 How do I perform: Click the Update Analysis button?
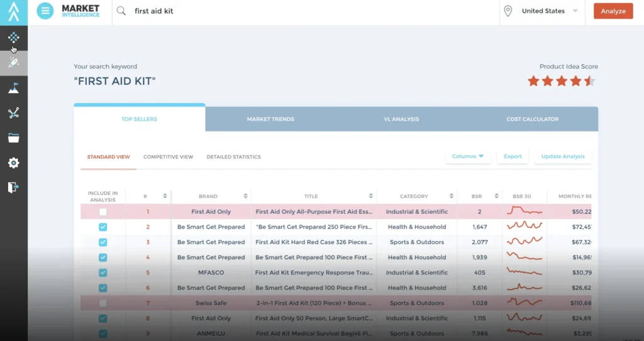[563, 157]
